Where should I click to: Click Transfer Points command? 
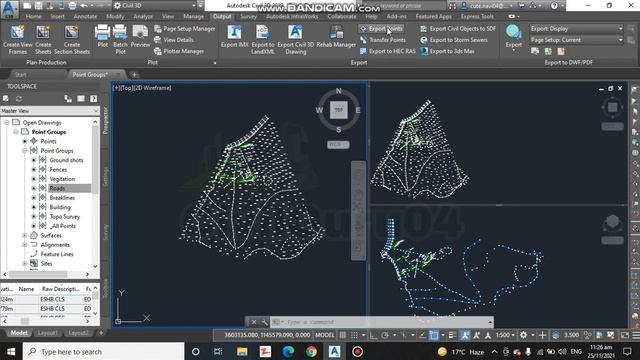click(383, 40)
